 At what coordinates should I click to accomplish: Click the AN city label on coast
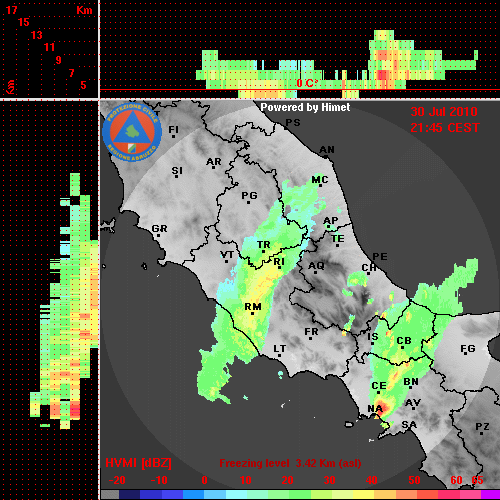(327, 150)
